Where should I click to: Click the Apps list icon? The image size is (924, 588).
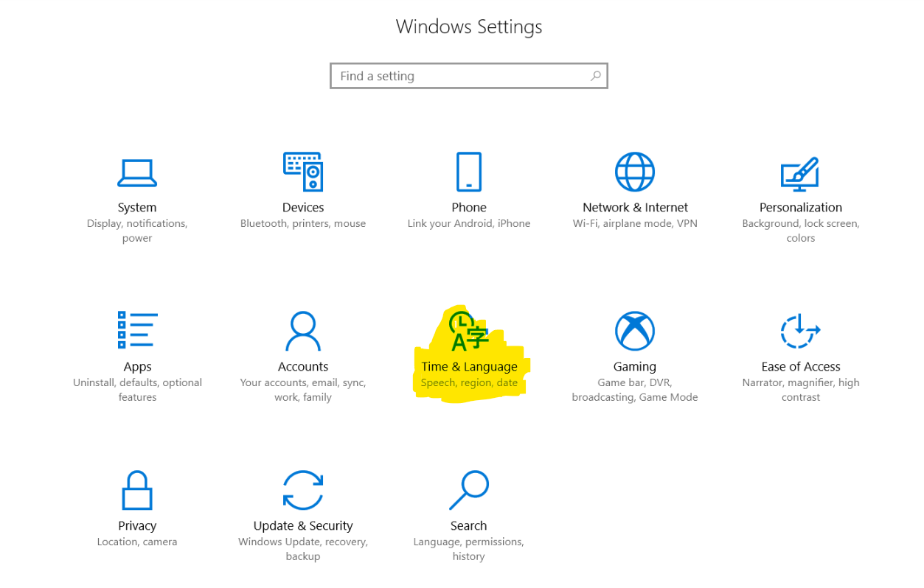[138, 329]
